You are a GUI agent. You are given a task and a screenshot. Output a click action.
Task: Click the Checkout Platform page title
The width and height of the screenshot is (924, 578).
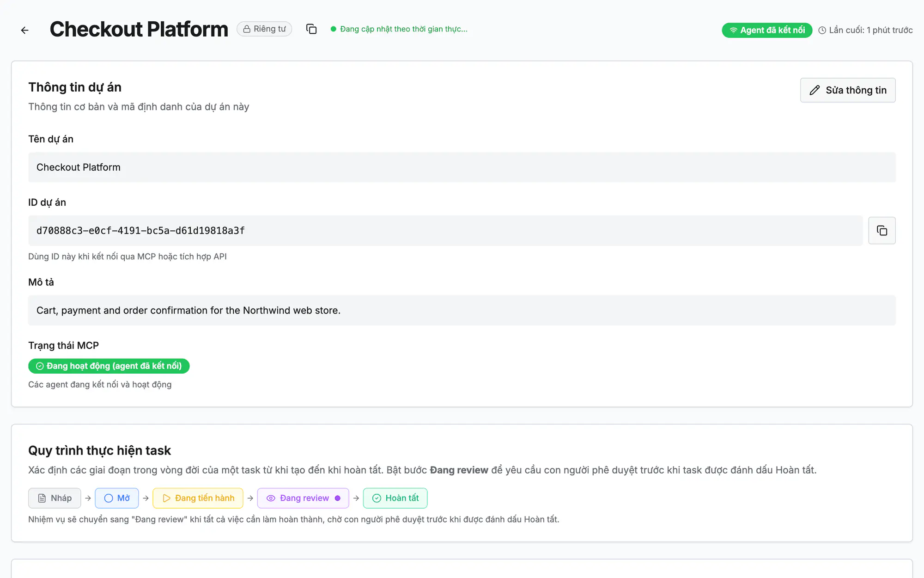139,29
